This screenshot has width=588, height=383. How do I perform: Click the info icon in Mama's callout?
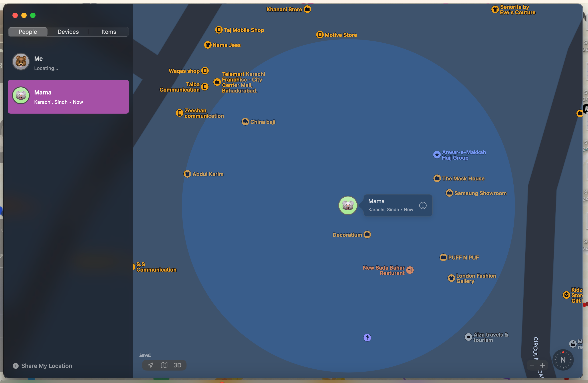coord(423,205)
